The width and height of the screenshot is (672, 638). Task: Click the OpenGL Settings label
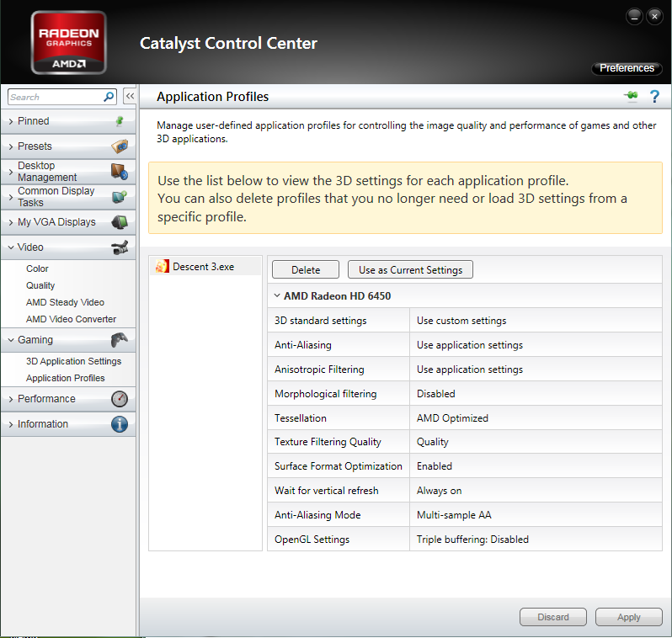click(312, 540)
